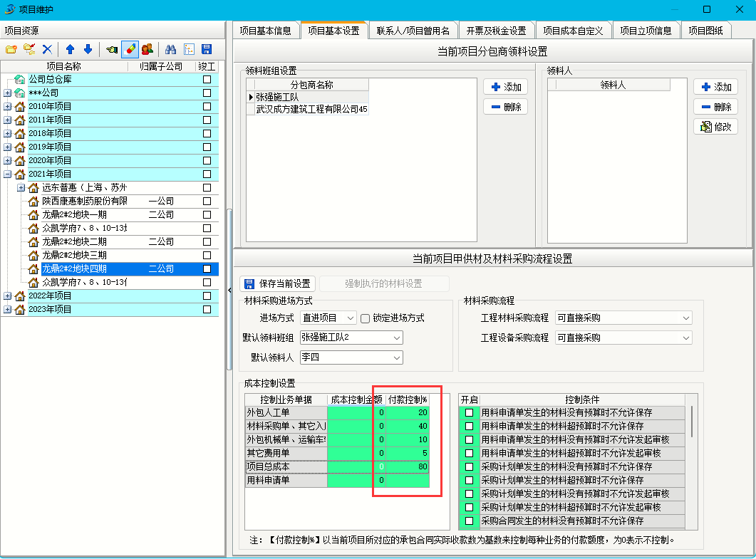
Task: Open the 开票及税金设置 tab
Action: coord(496,31)
